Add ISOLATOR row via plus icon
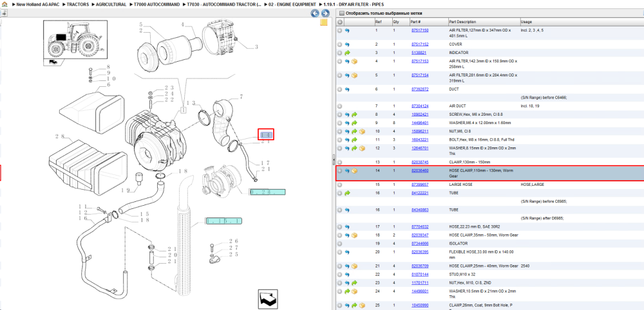Image resolution: width=644 pixels, height=310 pixels. 339,244
